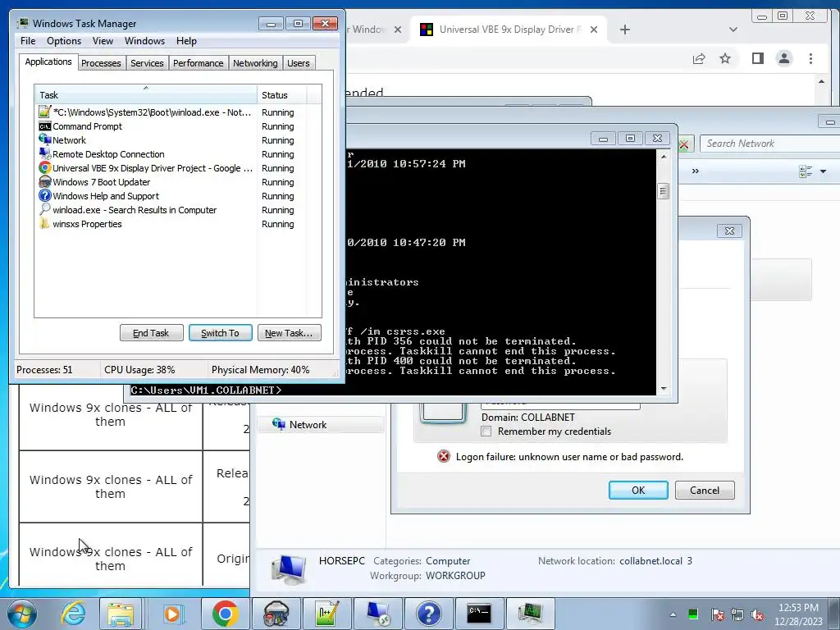Select the Command Prompt task row
The height and width of the screenshot is (630, 840).
(172, 126)
